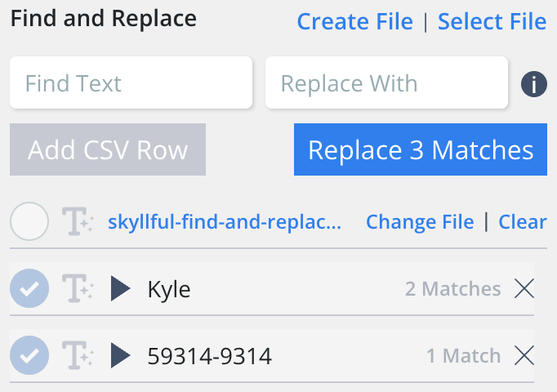557x392 pixels.
Task: Click the Change File link
Action: pyautogui.click(x=420, y=222)
